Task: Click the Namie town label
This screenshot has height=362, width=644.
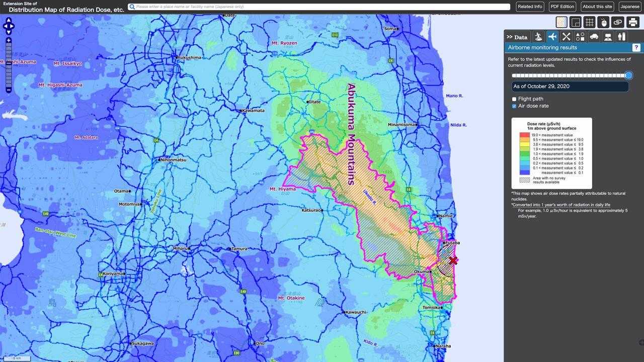Action: pyautogui.click(x=445, y=216)
